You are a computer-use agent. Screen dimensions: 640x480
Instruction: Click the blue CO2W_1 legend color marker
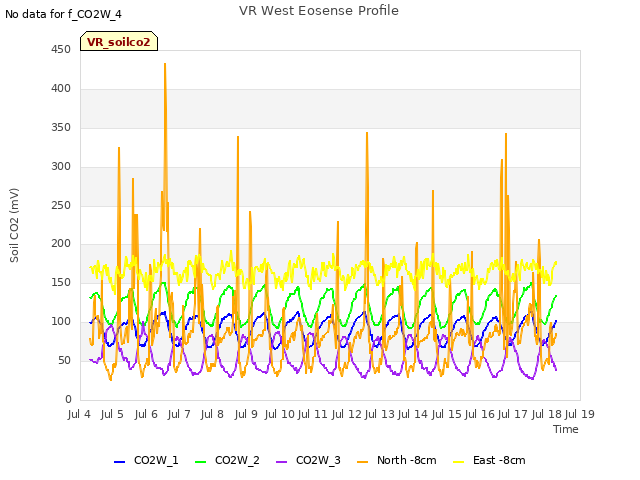tap(119, 462)
